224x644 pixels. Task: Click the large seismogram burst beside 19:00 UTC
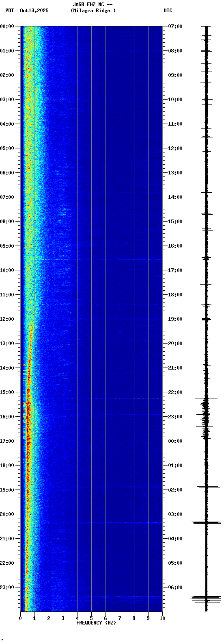[x=207, y=319]
